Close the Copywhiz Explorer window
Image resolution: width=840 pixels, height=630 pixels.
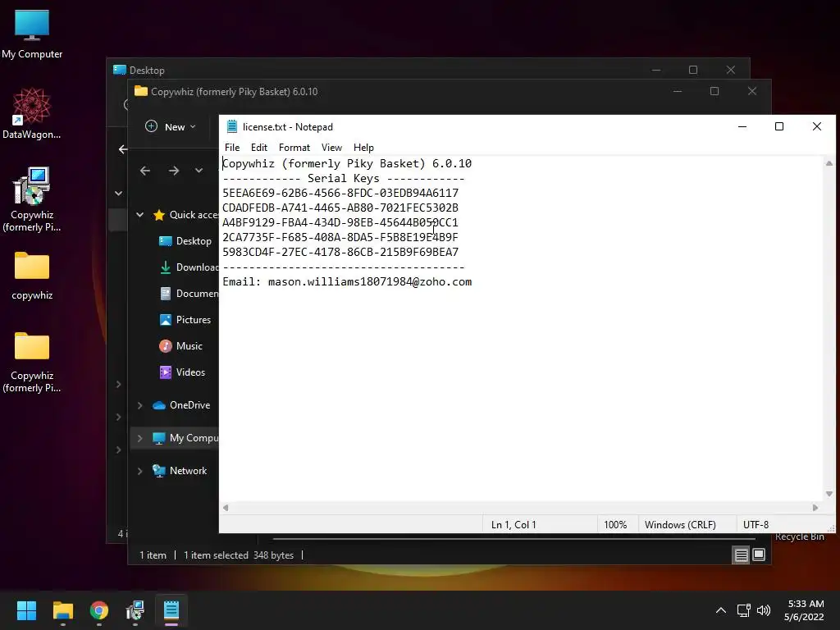click(752, 91)
